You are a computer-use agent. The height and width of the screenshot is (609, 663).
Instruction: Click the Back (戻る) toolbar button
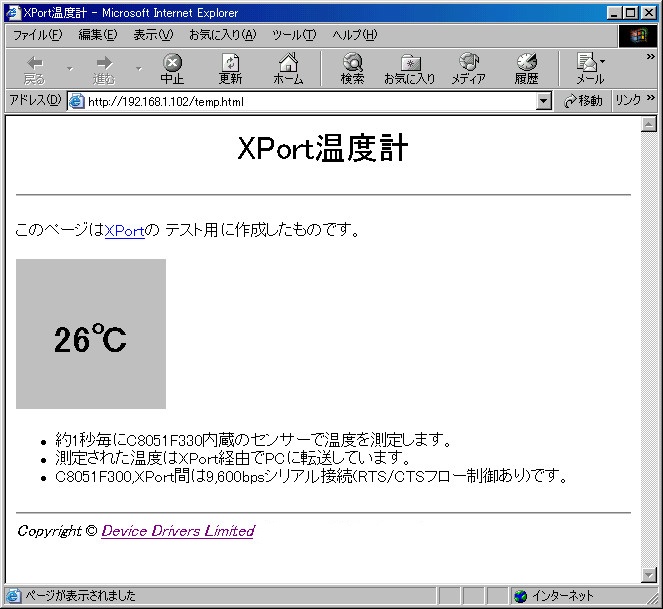(x=35, y=70)
